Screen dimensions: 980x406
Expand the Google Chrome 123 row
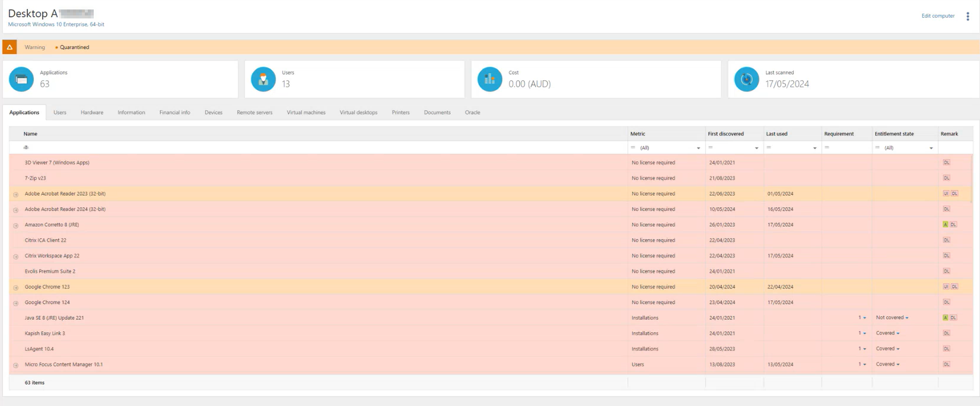click(16, 287)
